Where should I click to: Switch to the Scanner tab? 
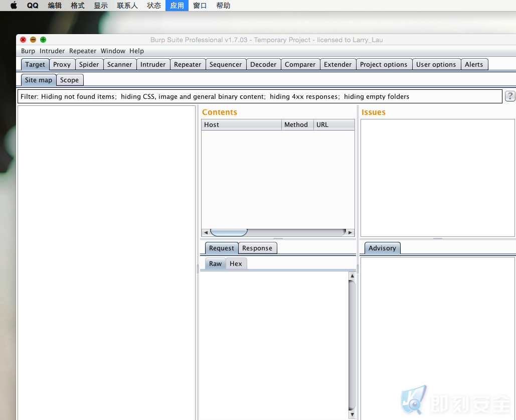119,64
